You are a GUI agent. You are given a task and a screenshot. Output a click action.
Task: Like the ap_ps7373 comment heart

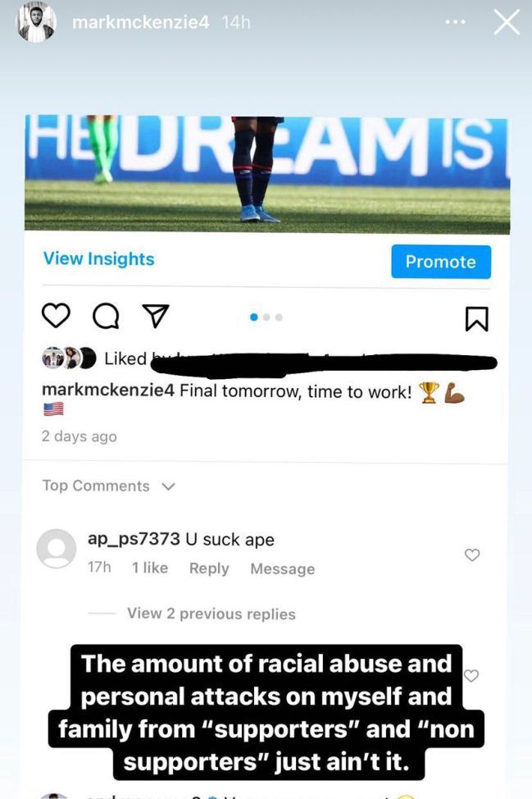coord(472,555)
